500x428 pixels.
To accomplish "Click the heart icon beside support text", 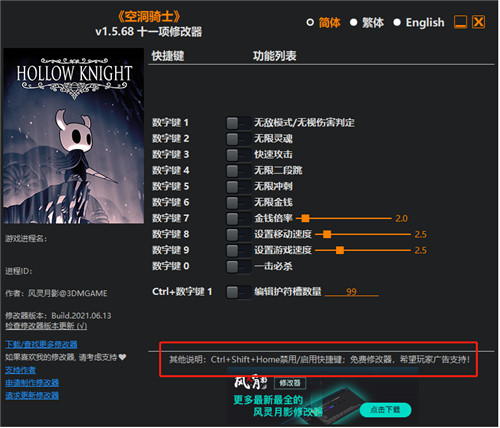I will pos(122,358).
